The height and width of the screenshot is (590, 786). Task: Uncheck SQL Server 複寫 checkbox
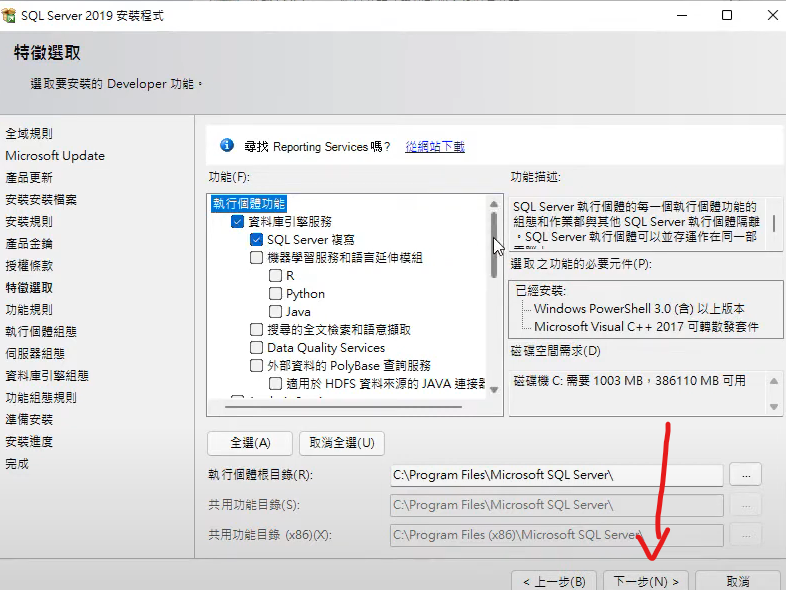(x=256, y=240)
